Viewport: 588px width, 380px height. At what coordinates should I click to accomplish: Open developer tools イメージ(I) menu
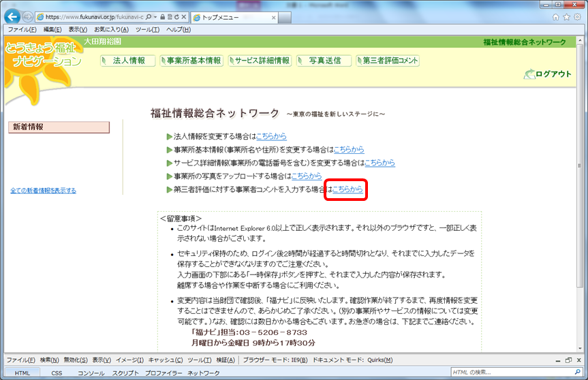129,360
